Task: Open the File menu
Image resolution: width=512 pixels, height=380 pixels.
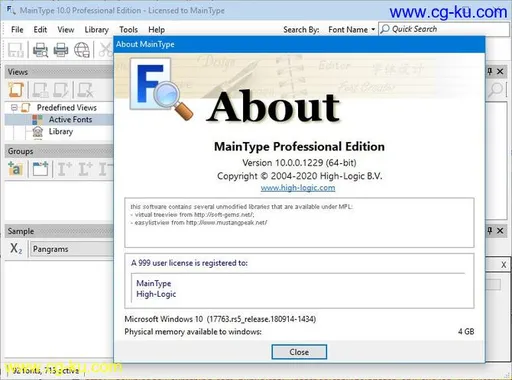Action: pos(17,30)
